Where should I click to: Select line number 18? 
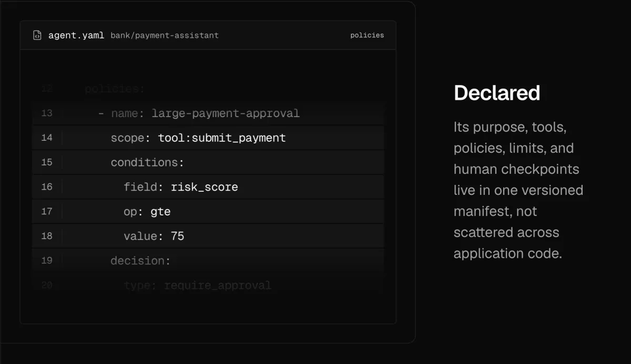coord(47,236)
